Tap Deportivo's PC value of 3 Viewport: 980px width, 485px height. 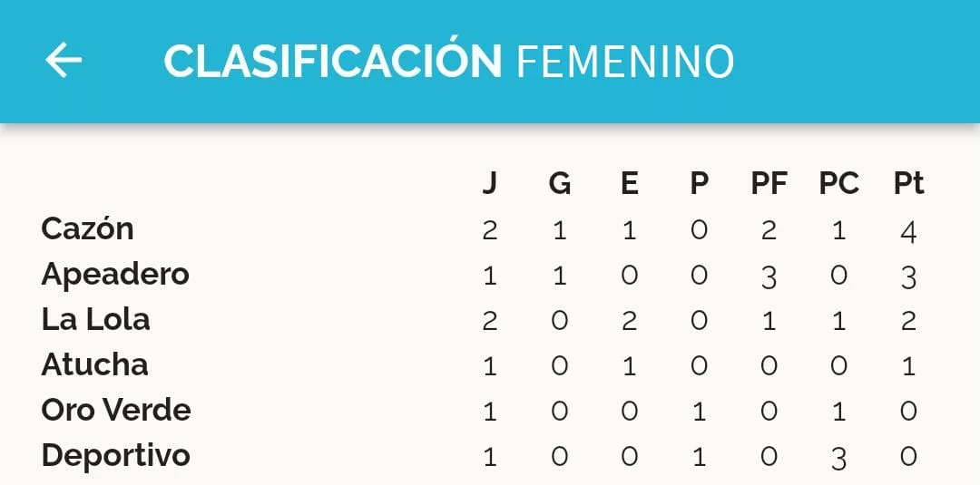(x=838, y=458)
